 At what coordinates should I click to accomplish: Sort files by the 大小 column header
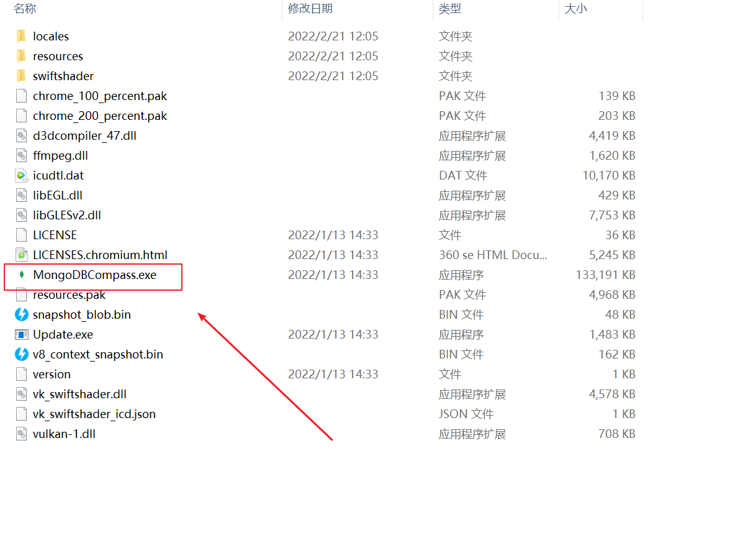coord(575,9)
